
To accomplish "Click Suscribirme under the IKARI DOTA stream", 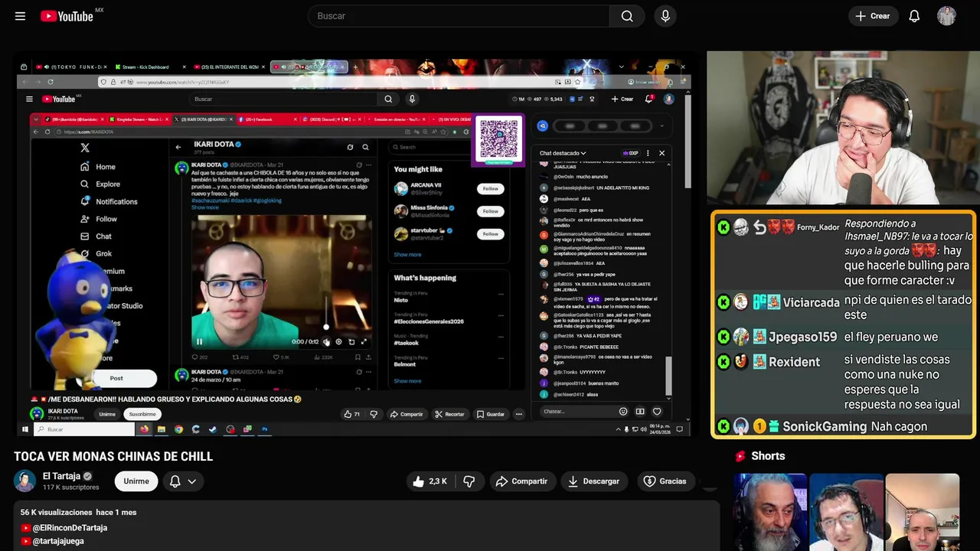I will (x=142, y=414).
